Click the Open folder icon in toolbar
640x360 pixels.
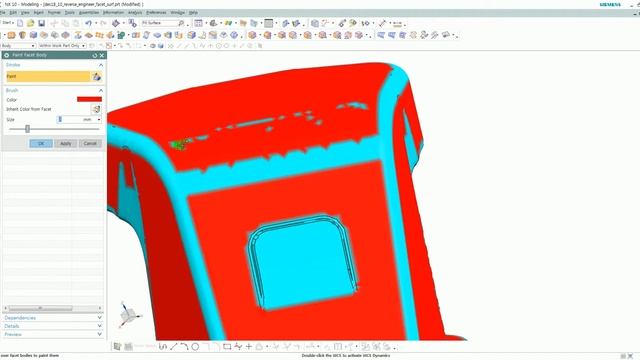[31, 23]
